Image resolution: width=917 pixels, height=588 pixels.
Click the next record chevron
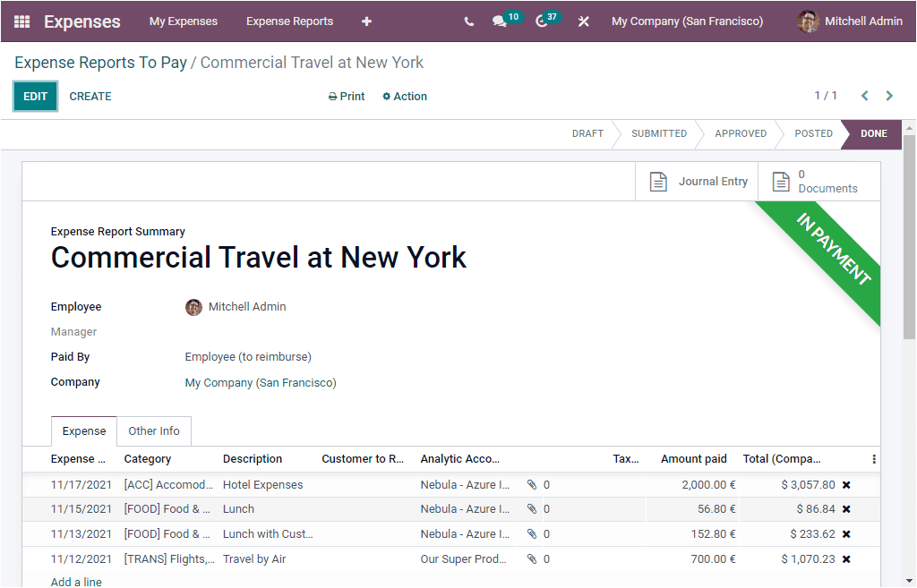(889, 95)
